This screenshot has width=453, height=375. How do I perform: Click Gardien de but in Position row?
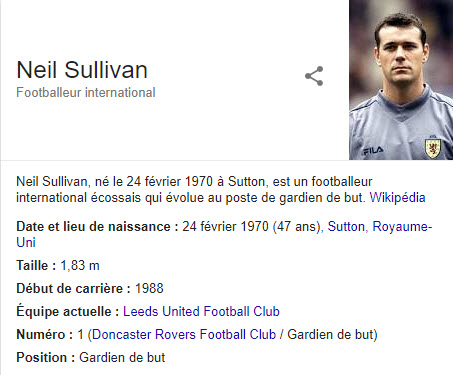click(x=122, y=357)
